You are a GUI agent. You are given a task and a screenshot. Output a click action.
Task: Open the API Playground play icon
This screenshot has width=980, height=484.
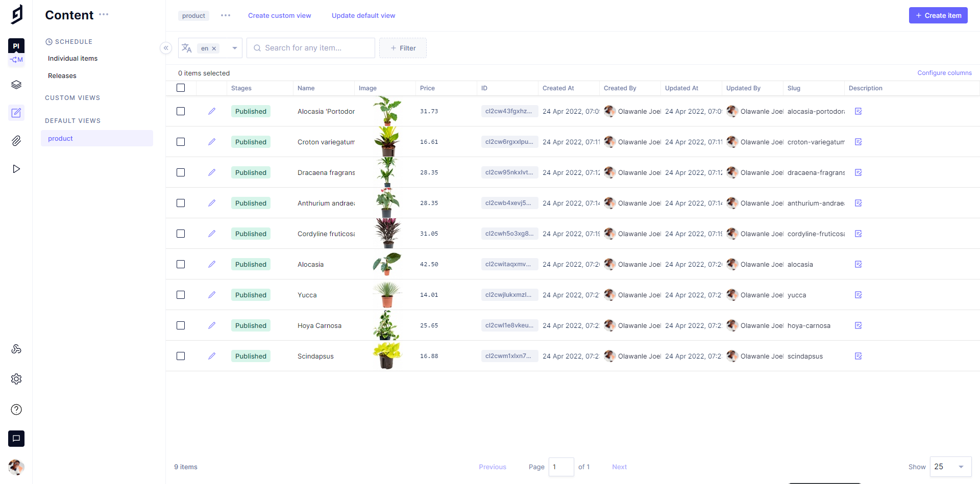(16, 168)
